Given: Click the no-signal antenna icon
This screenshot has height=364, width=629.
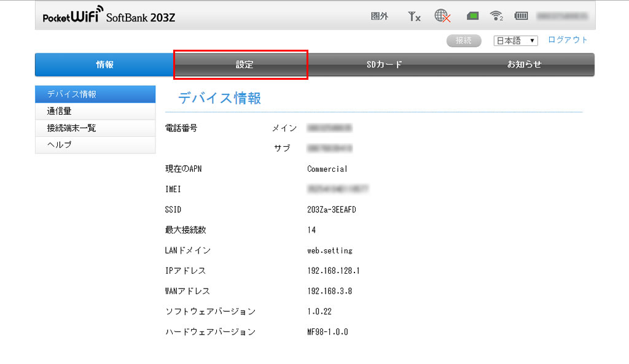Looking at the screenshot, I should (x=414, y=17).
